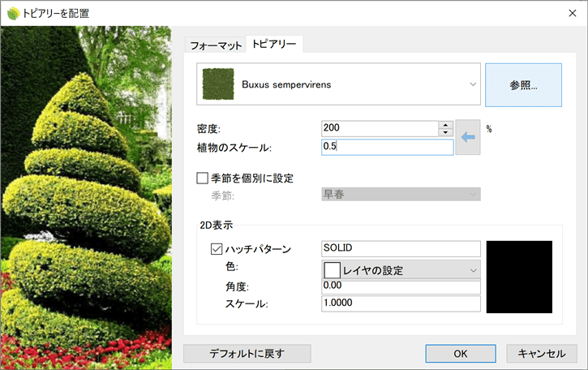Click the 参照... browse button
The height and width of the screenshot is (370, 588).
point(523,85)
